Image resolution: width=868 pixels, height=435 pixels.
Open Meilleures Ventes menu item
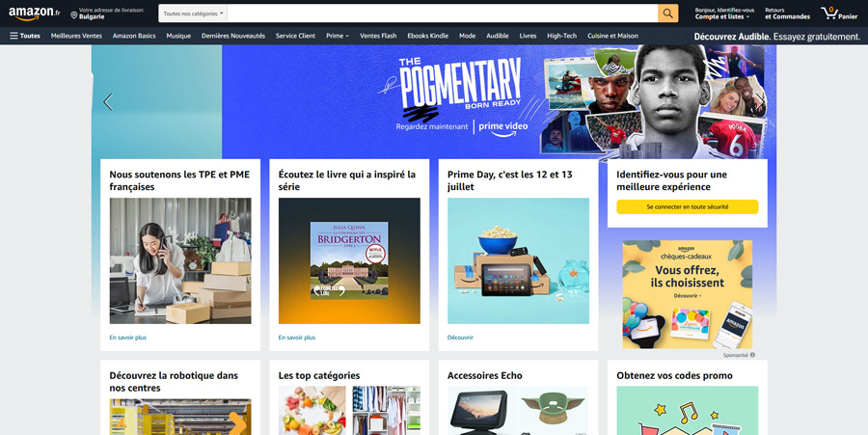[76, 36]
